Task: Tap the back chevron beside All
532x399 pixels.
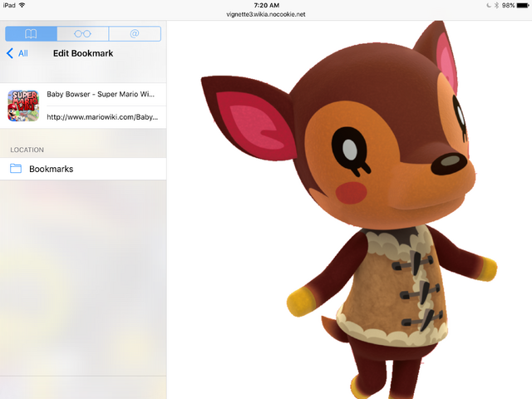Action: click(x=10, y=53)
